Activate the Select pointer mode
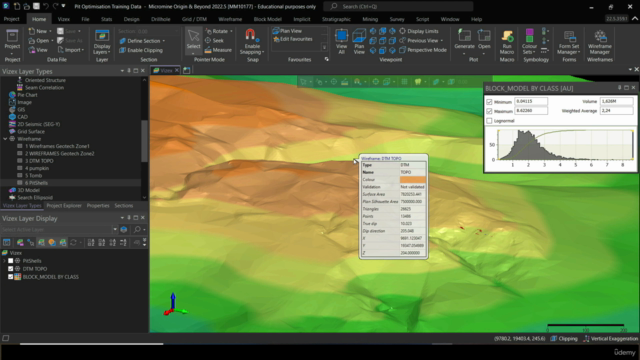Screen dimensions: 640x360 193,41
